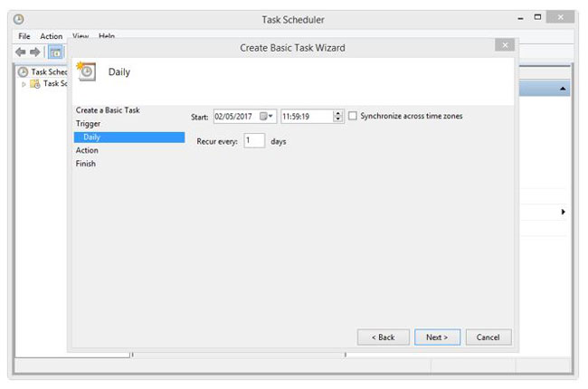Enable Synchronize across time zones checkbox
This screenshot has width=588, height=389.
pos(353,116)
